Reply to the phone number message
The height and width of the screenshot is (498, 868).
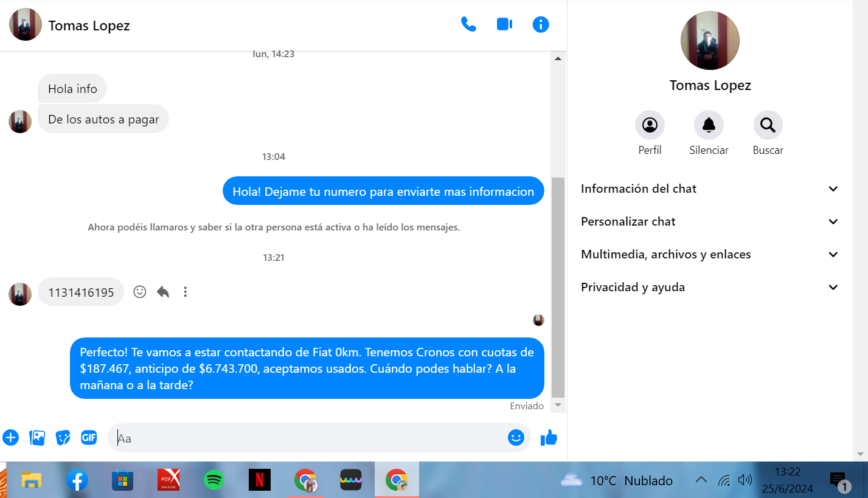(x=163, y=292)
